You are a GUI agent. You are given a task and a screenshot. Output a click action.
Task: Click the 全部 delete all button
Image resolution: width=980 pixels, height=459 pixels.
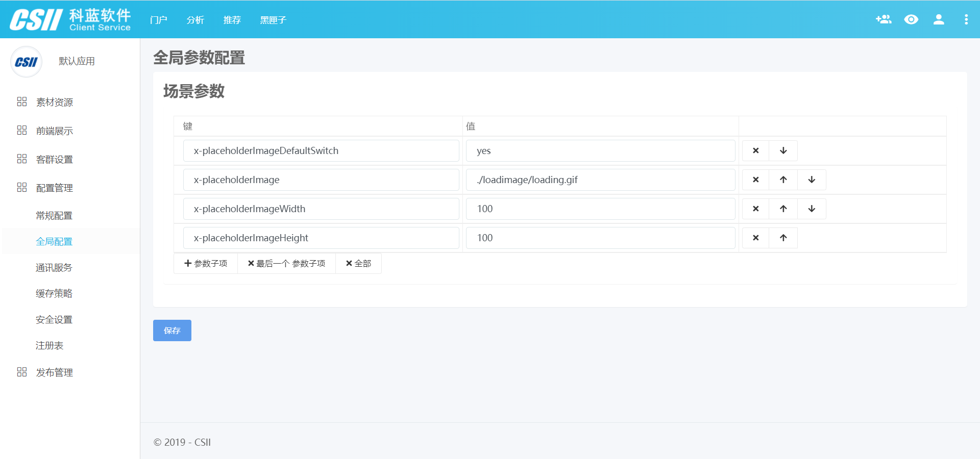pos(358,263)
